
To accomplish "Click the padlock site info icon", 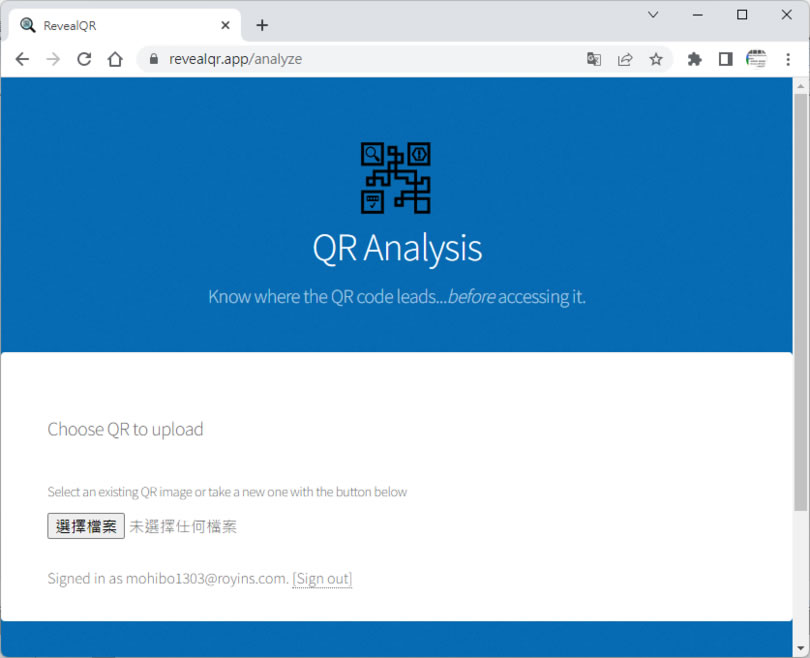I will pos(153,59).
